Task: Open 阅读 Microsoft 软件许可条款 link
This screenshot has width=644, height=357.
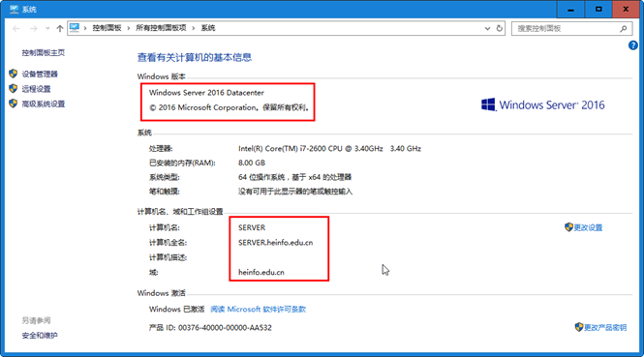Action: [258, 309]
